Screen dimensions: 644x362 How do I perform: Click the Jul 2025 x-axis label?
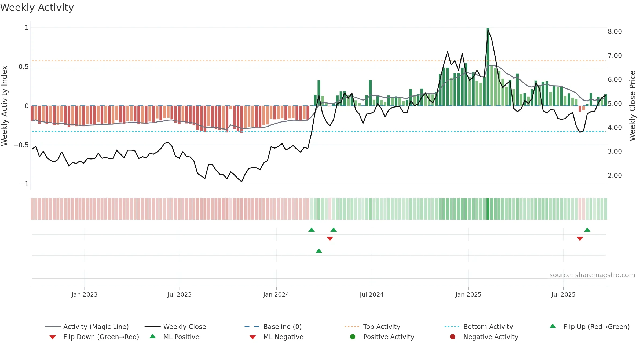coord(563,294)
